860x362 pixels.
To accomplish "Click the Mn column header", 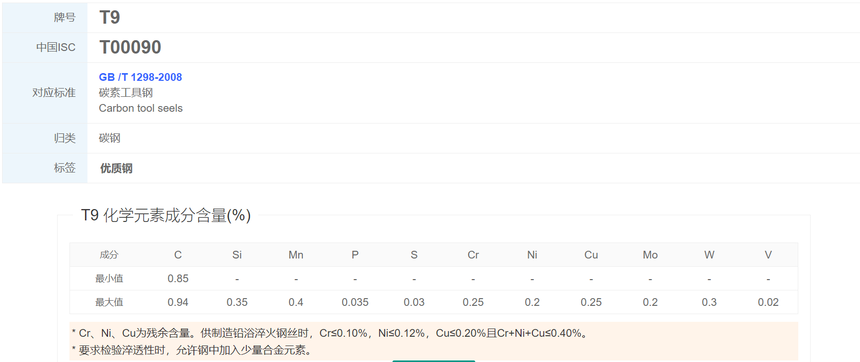I will click(296, 255).
